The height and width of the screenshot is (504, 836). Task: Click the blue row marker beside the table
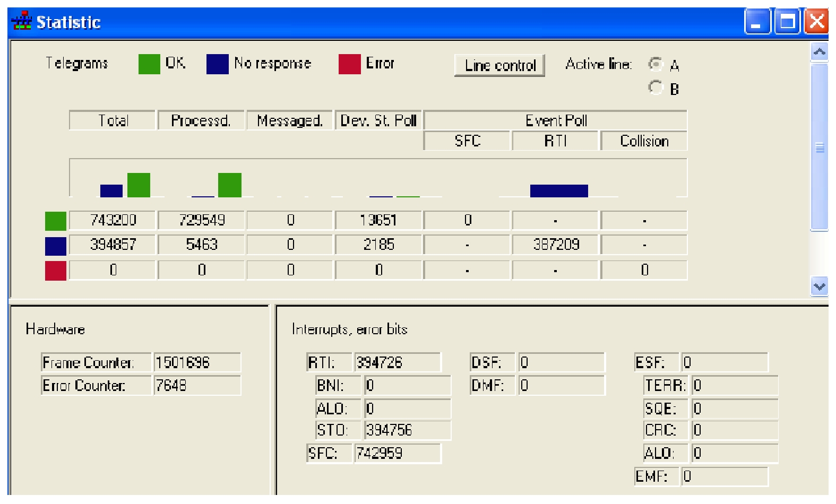56,246
